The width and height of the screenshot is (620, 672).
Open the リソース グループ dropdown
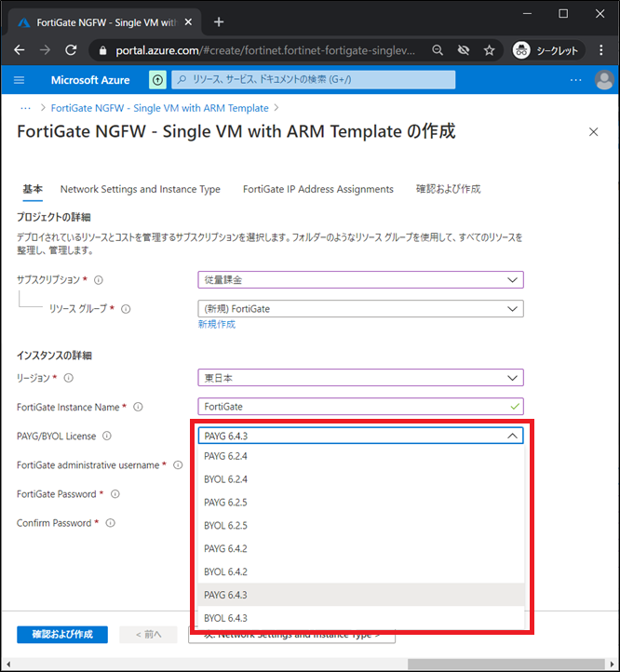click(x=360, y=309)
